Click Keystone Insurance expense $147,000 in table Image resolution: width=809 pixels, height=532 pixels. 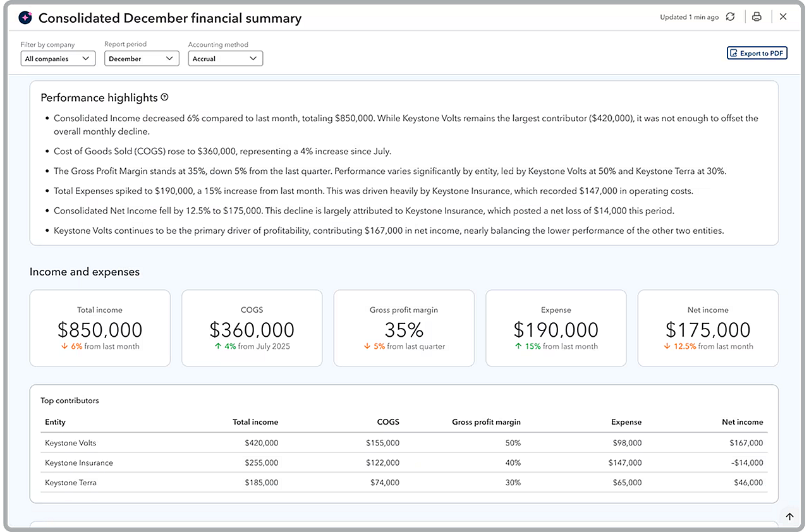pyautogui.click(x=625, y=463)
